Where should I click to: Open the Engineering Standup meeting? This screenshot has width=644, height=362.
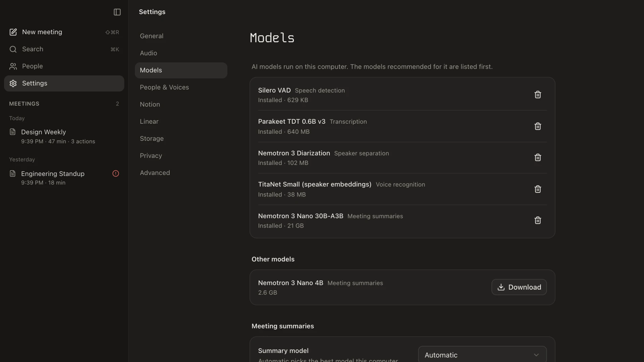tap(64, 178)
